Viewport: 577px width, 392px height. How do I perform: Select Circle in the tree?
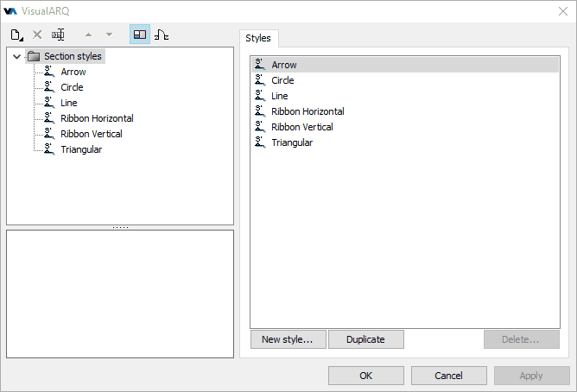tap(73, 87)
